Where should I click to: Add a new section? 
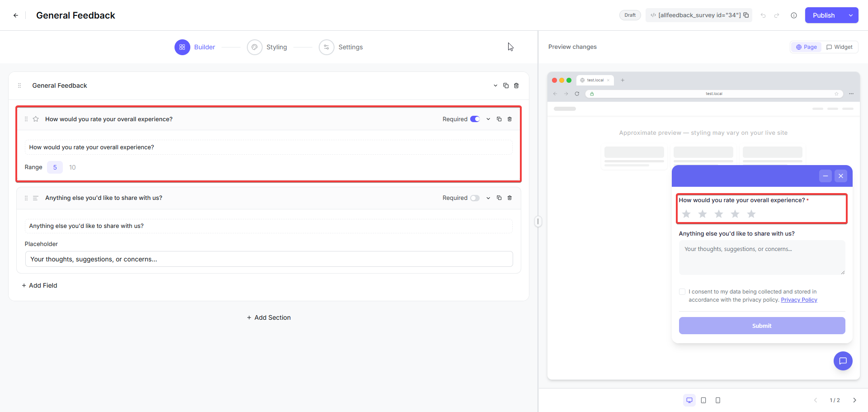(269, 317)
